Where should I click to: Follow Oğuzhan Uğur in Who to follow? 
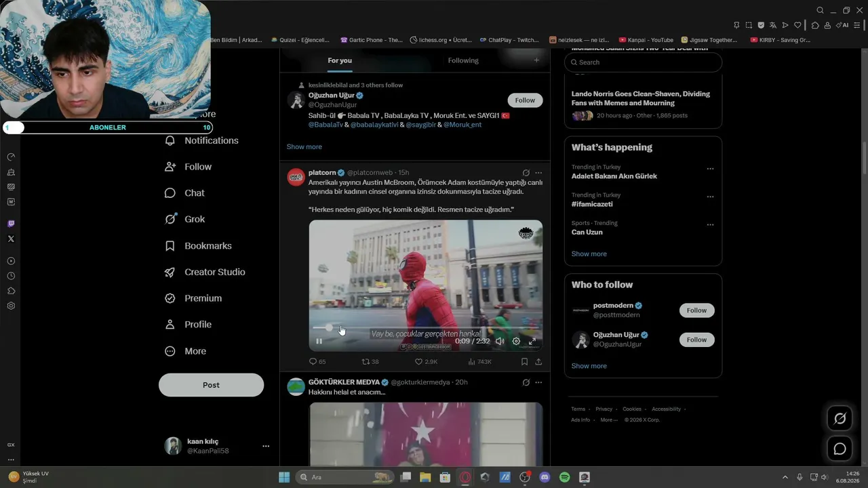pyautogui.click(x=696, y=340)
